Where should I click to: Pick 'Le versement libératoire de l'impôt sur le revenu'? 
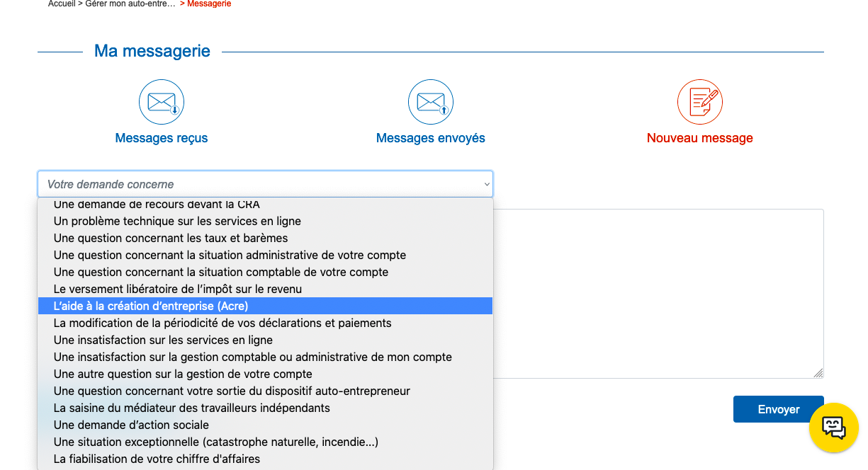177,289
